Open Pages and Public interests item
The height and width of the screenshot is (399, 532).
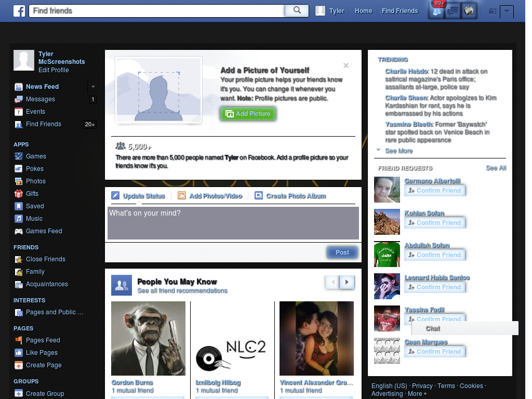point(49,312)
